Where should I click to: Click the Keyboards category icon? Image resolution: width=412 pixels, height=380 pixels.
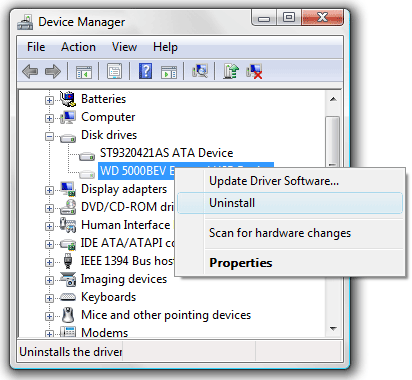(68, 297)
